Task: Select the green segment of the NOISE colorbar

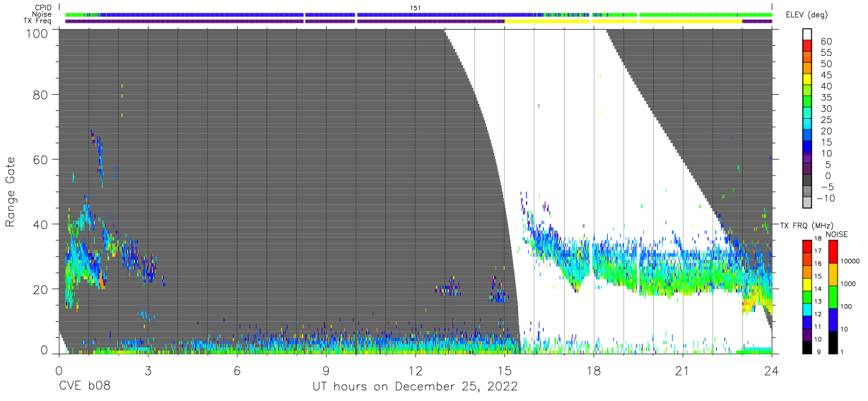Action: click(834, 296)
